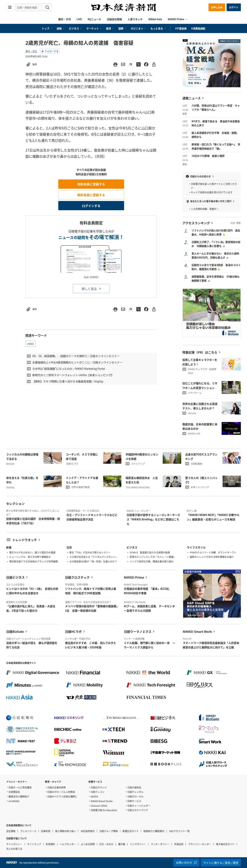Open LIVE in the top menu

click(x=79, y=19)
